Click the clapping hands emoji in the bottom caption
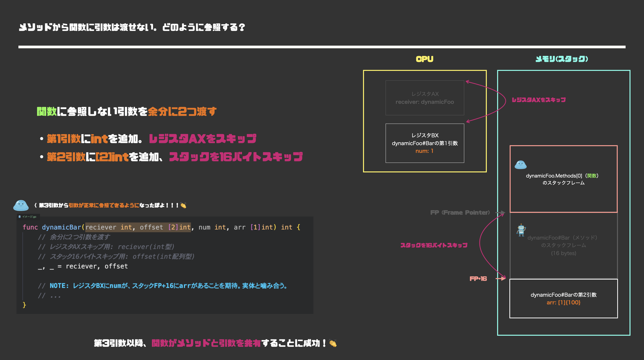 coord(333,343)
